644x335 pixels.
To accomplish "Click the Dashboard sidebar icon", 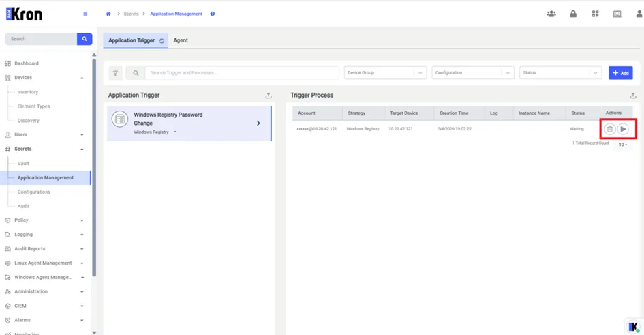I will [7, 63].
